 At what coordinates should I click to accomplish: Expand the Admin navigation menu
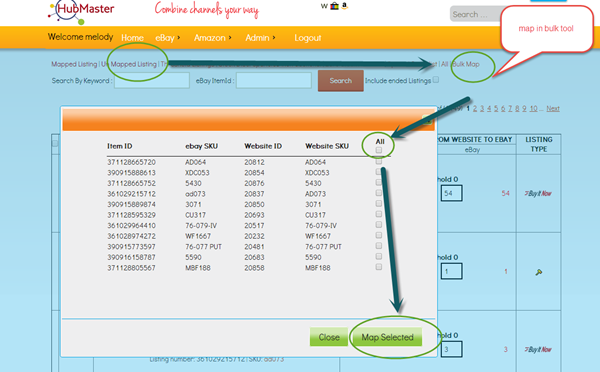tap(260, 38)
